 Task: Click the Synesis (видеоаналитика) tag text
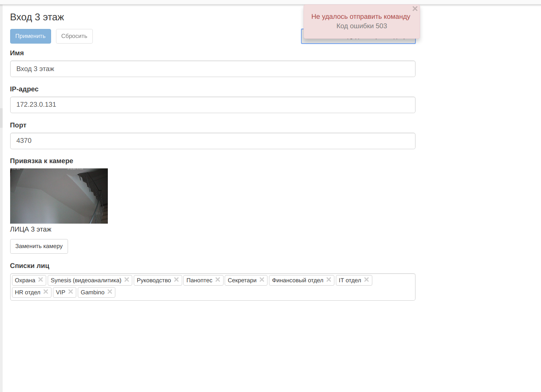click(86, 280)
